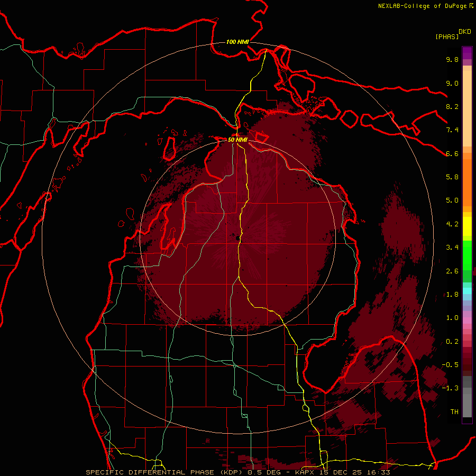Image resolution: width=476 pixels, height=476 pixels.
Task: Click the -1.3 scale value
Action: point(450,388)
